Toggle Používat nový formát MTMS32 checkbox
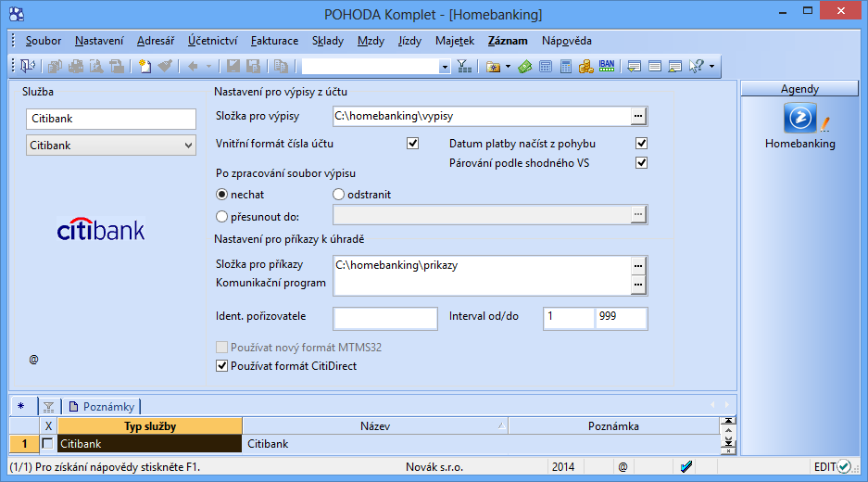Screen dimensions: 868x482 tap(222, 348)
